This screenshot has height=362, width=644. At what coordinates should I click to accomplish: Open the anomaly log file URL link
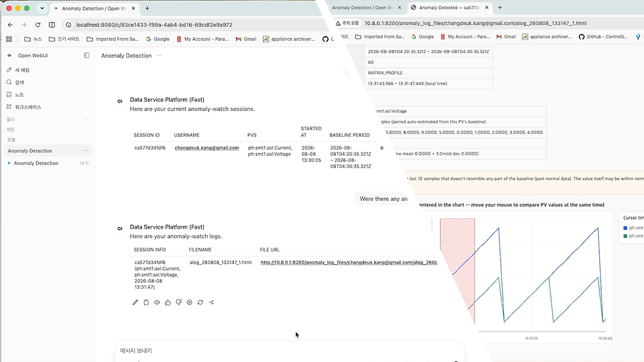[x=349, y=262]
